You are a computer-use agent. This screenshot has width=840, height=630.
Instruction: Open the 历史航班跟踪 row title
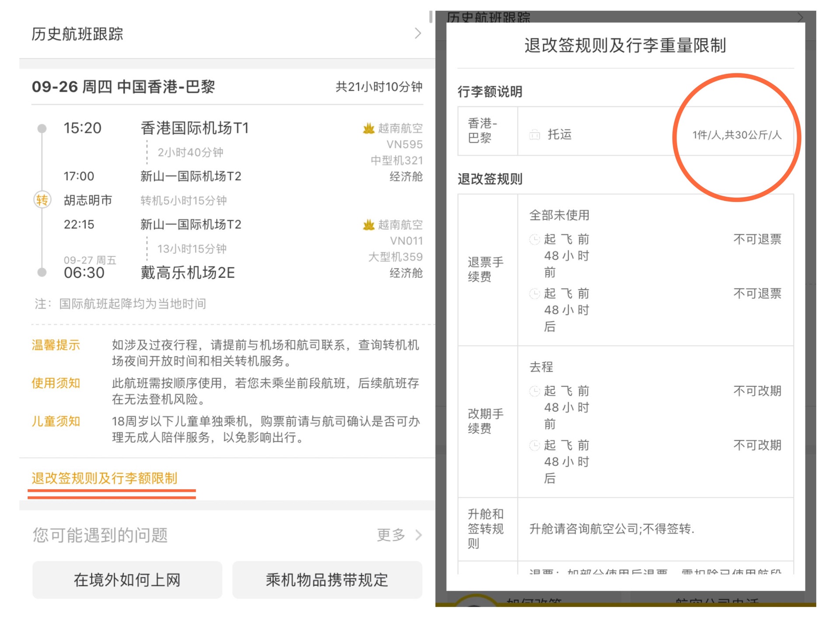pos(77,34)
